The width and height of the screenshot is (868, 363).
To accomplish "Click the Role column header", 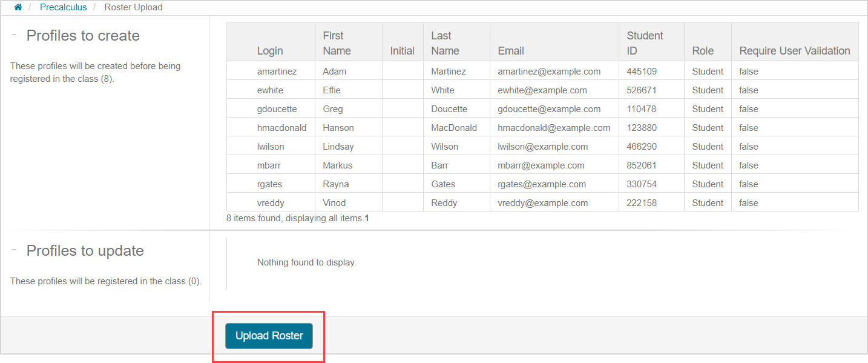I will [703, 51].
